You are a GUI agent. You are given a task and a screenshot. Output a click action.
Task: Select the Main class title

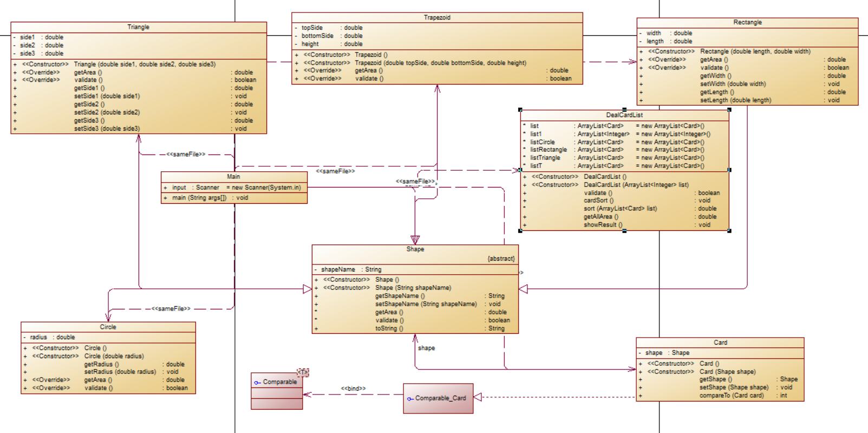point(234,177)
